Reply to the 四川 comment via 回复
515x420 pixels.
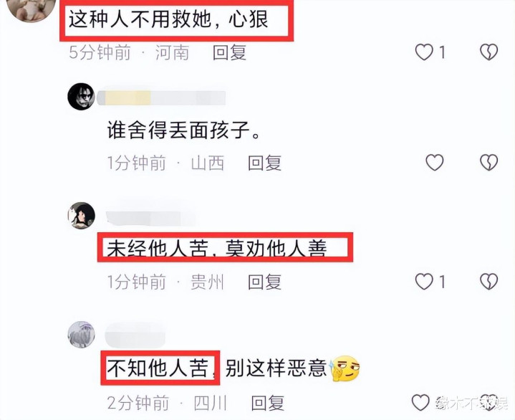tap(268, 403)
